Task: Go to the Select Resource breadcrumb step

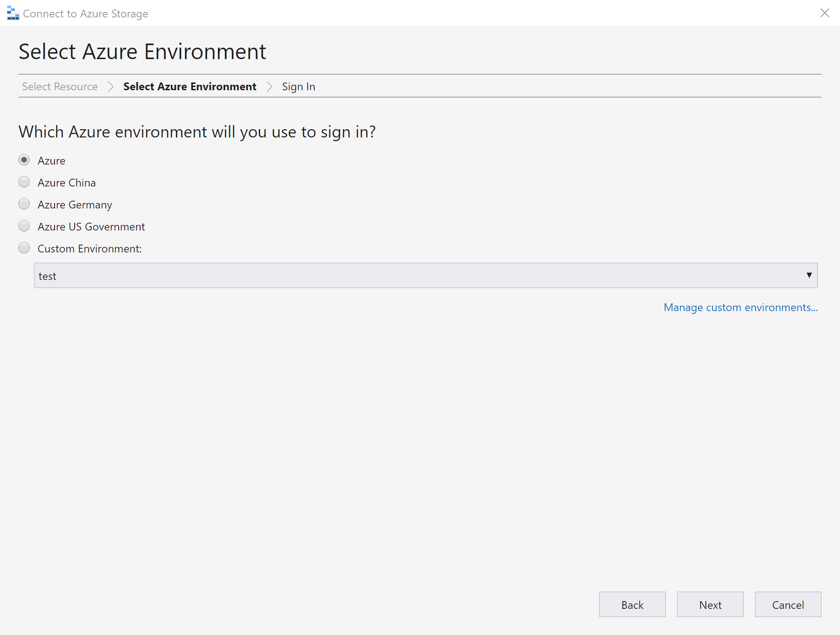Action: point(60,86)
